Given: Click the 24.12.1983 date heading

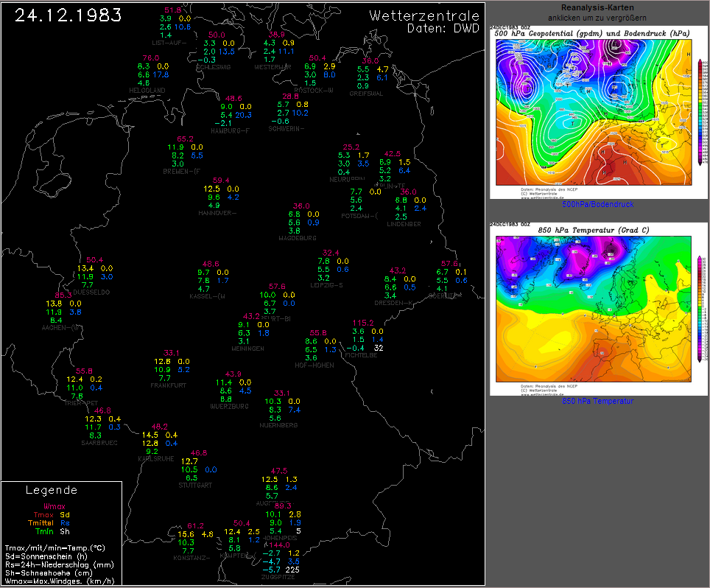Looking at the screenshot, I should coord(64,15).
